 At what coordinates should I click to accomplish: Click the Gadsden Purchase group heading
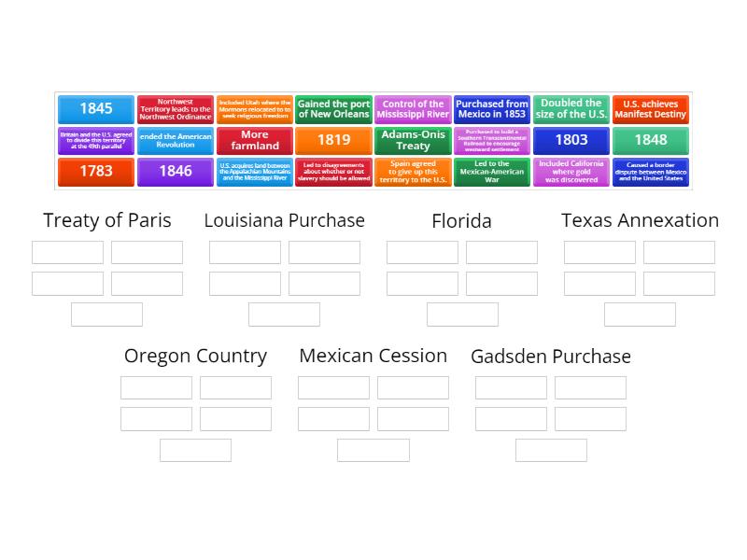click(551, 357)
